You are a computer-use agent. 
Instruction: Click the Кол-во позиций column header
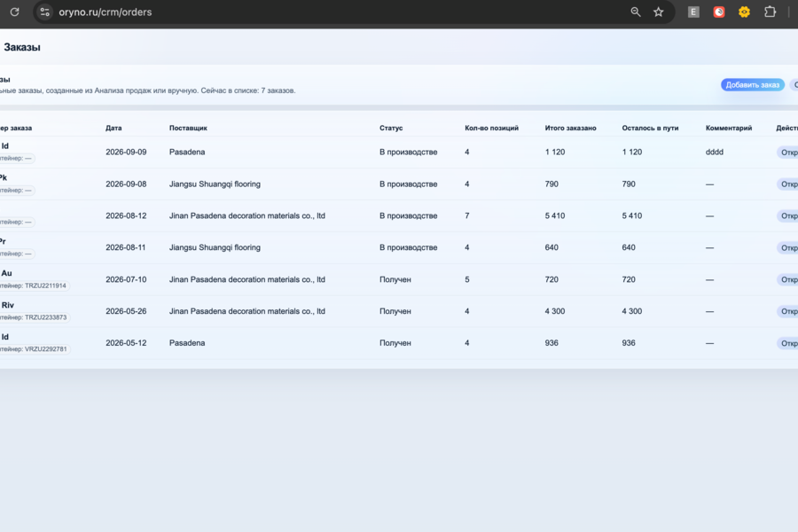(x=491, y=128)
